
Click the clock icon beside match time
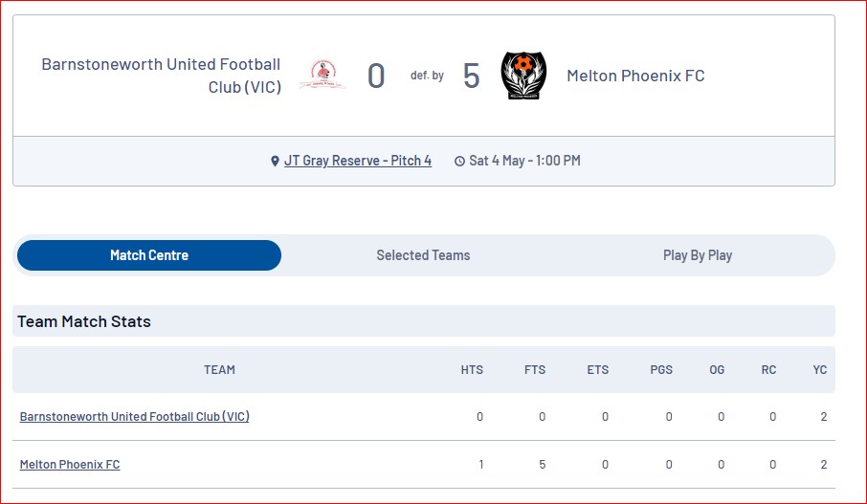point(459,161)
